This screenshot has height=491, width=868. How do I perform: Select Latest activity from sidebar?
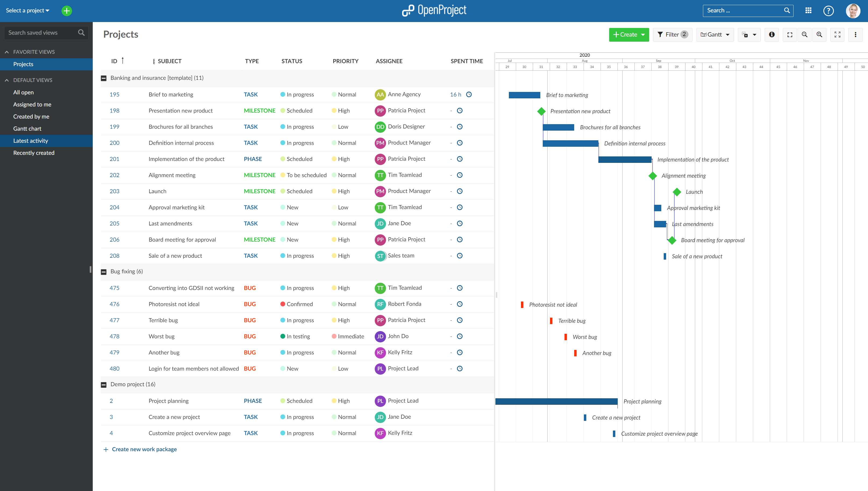30,141
